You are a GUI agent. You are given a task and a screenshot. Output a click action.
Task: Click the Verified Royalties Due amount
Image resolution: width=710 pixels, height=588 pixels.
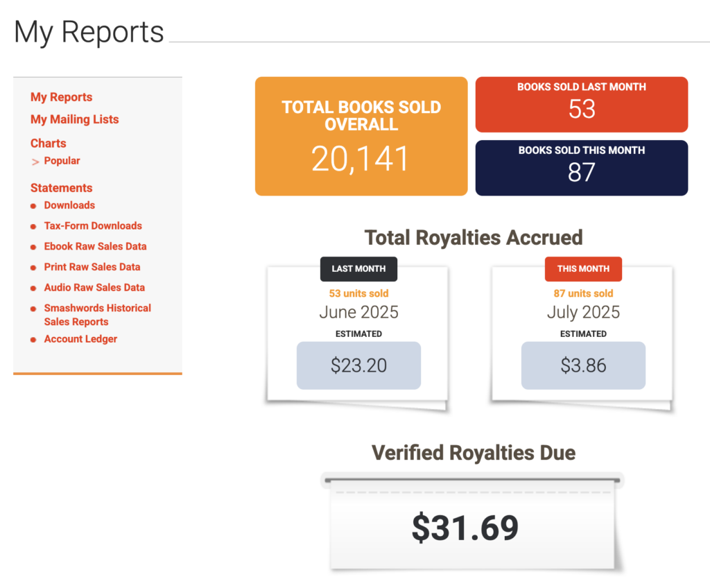click(x=465, y=528)
